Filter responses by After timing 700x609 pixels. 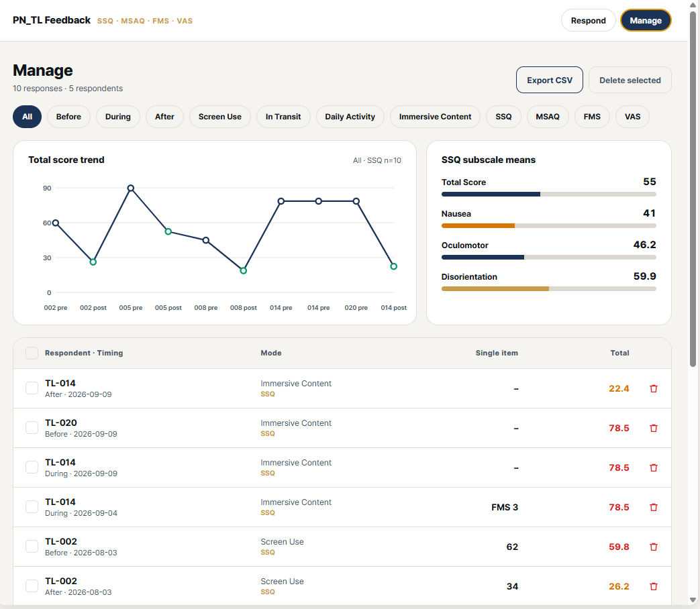click(164, 117)
